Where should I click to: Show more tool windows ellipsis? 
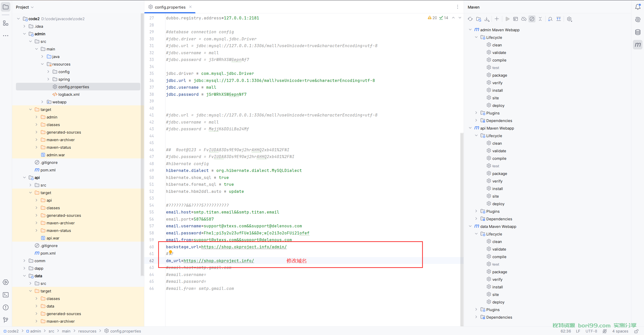(x=6, y=36)
